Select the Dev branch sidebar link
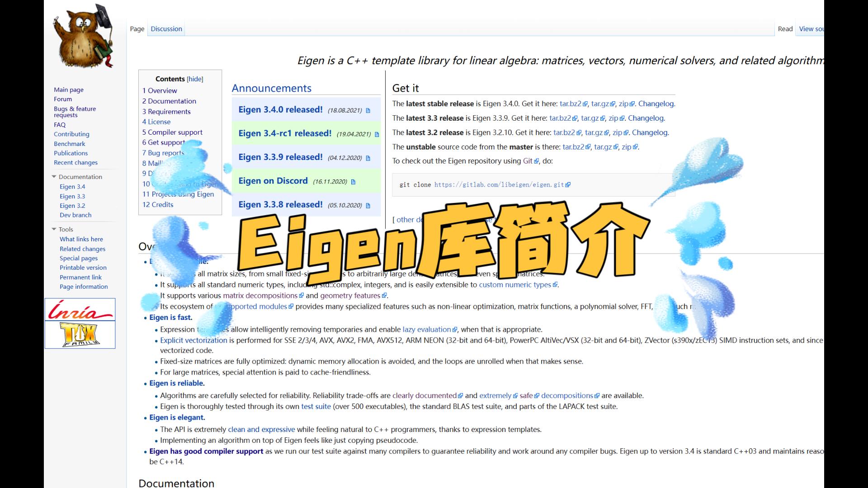Screen dimensions: 868x488 (x=75, y=215)
